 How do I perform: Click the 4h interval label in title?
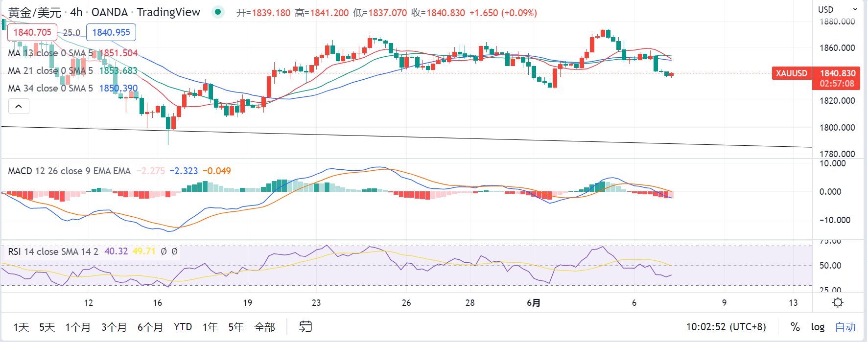point(76,12)
